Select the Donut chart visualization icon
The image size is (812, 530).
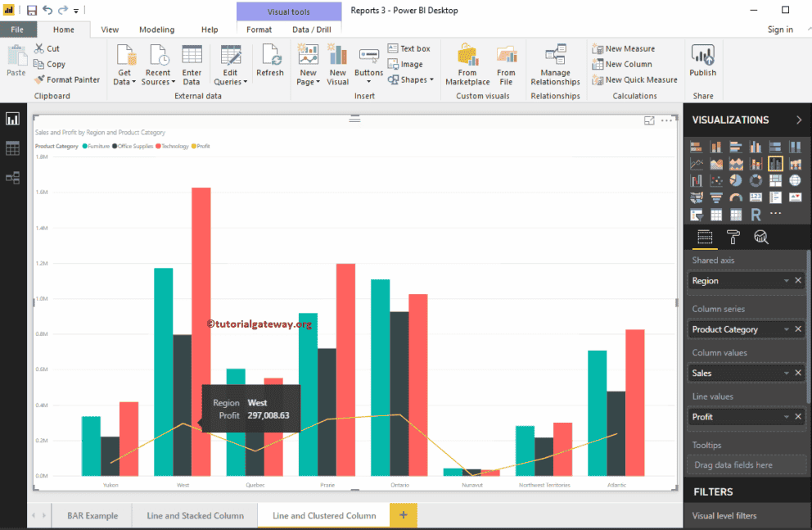[x=756, y=180]
